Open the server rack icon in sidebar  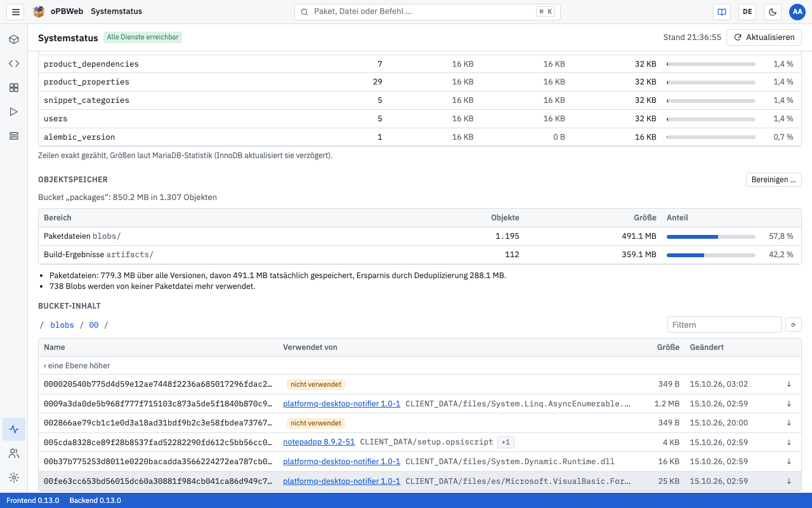[x=14, y=136]
